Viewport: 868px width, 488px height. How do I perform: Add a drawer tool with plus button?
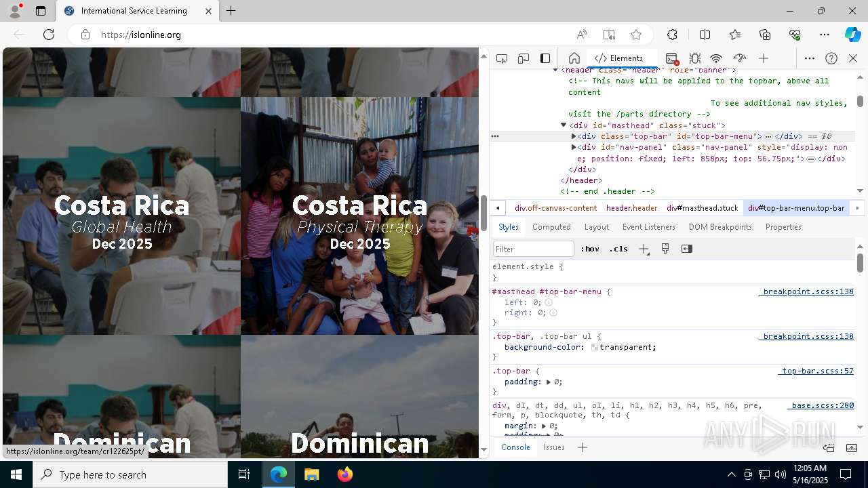click(x=582, y=447)
